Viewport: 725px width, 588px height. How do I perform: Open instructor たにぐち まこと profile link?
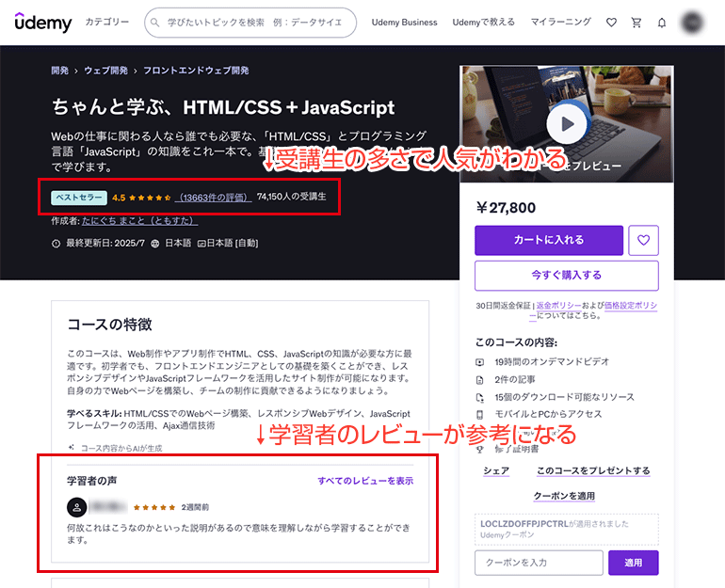click(139, 221)
